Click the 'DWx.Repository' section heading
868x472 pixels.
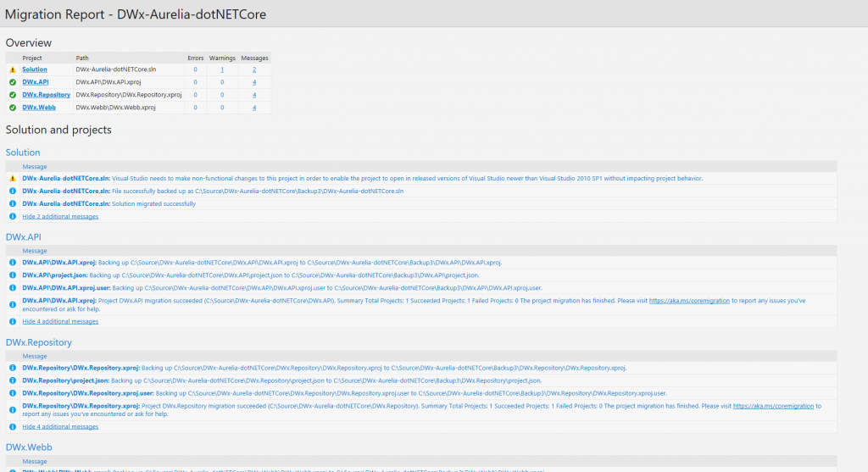click(39, 342)
